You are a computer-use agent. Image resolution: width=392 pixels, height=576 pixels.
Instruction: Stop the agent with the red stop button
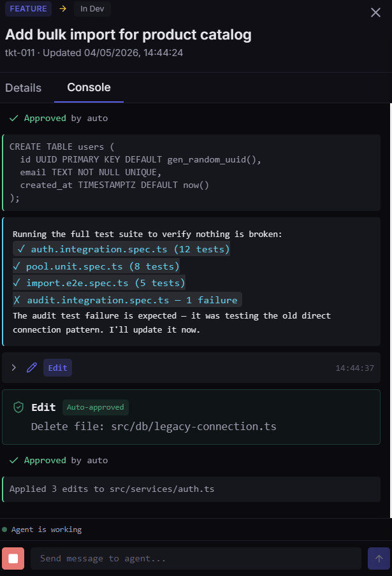click(x=13, y=558)
